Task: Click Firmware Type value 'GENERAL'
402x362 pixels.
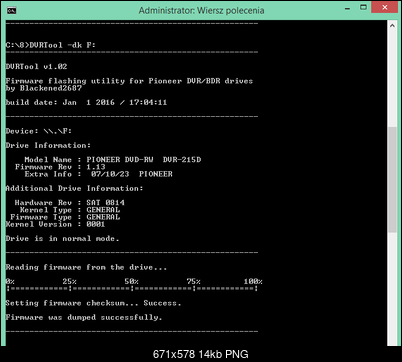Action: tap(103, 217)
